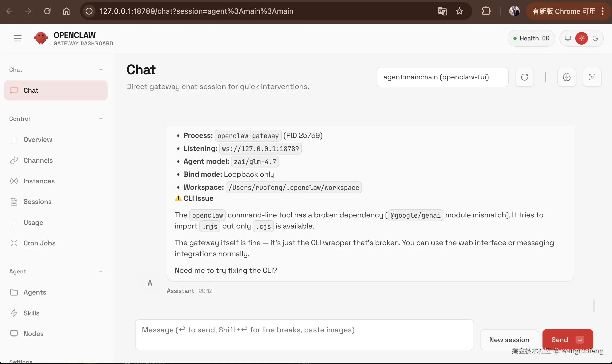Enable dark theme moon icon
612x364 pixels.
[595, 38]
